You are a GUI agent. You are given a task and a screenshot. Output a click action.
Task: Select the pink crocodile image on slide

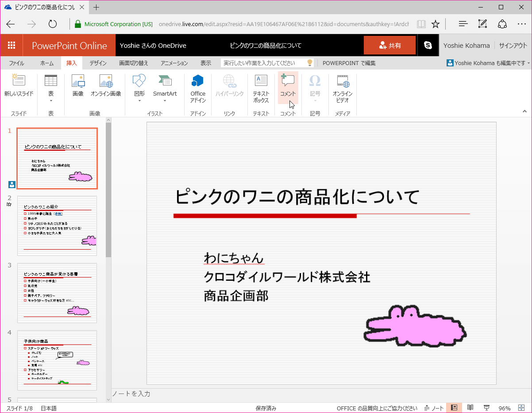[415, 326]
